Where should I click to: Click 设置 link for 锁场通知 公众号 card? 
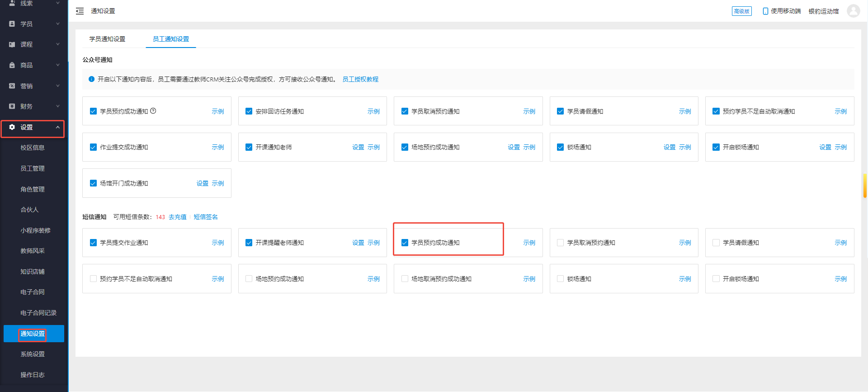[670, 147]
